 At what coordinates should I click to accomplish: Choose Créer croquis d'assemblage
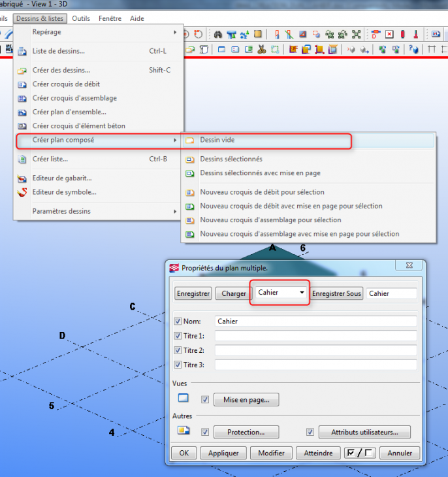(98, 98)
